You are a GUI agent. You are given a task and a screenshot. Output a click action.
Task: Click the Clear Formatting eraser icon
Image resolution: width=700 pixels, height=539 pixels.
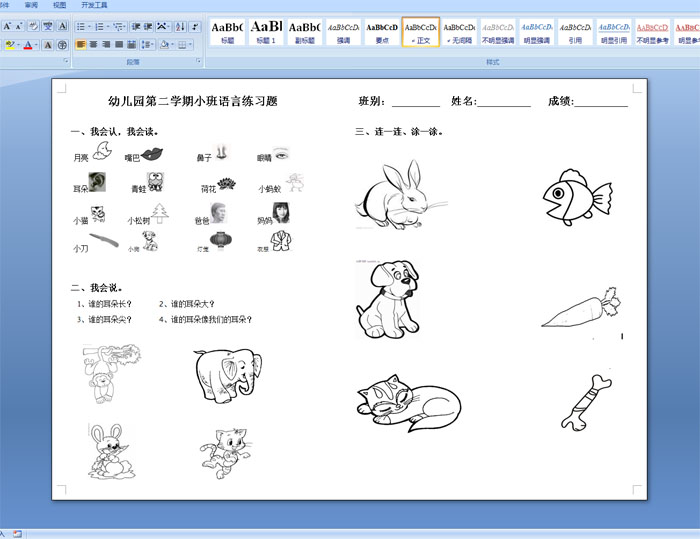tap(33, 26)
